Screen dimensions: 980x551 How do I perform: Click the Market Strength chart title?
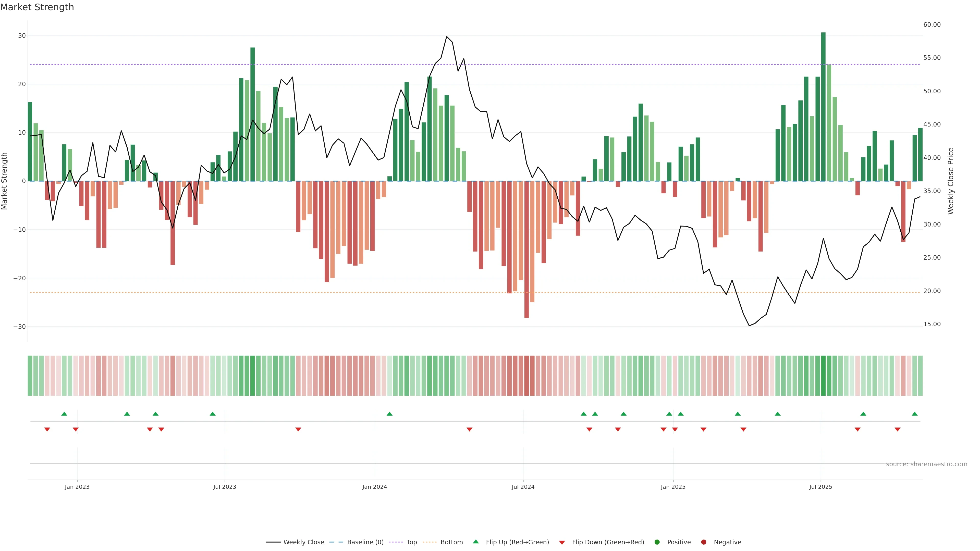pyautogui.click(x=37, y=7)
